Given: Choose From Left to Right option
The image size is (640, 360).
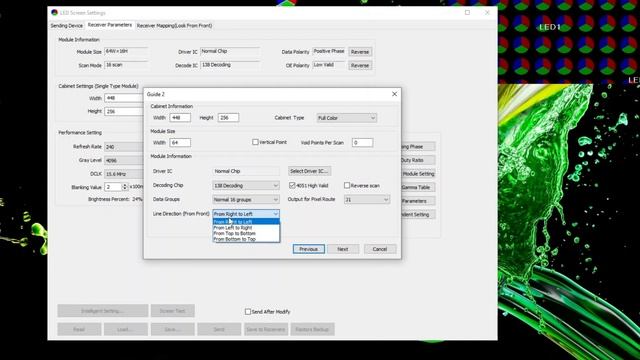Looking at the screenshot, I should coord(246,227).
